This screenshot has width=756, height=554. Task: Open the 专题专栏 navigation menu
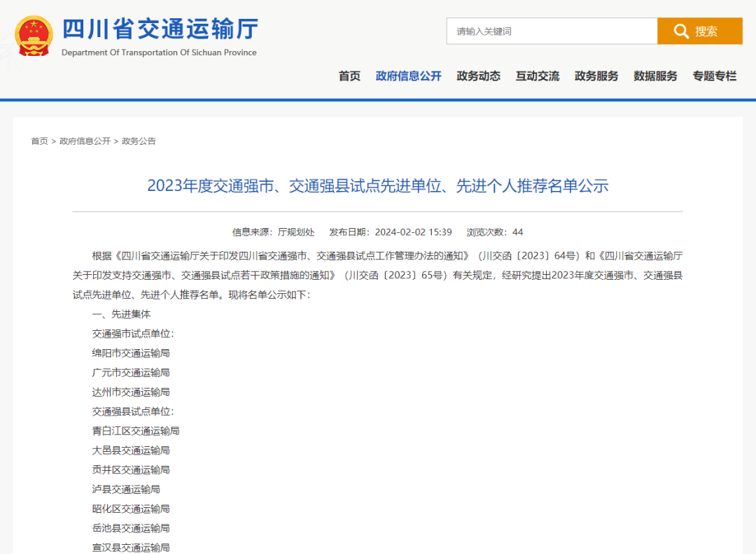point(715,76)
